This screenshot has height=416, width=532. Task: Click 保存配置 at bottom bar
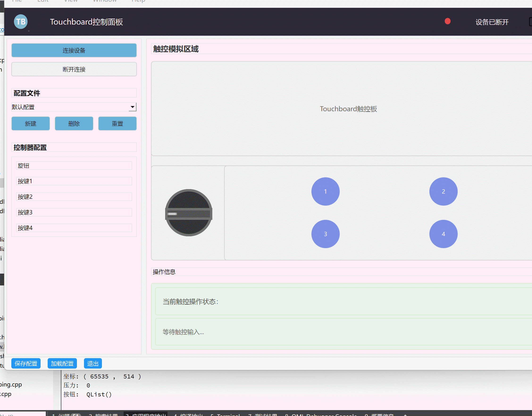click(26, 364)
